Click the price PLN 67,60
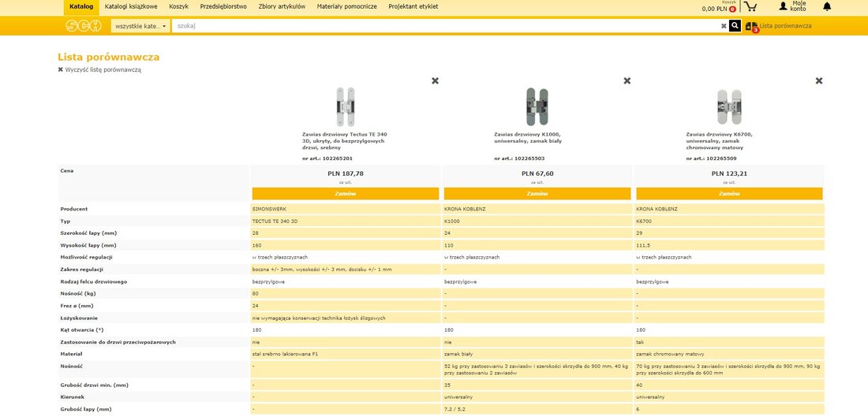Image resolution: width=868 pixels, height=417 pixels. pos(537,173)
